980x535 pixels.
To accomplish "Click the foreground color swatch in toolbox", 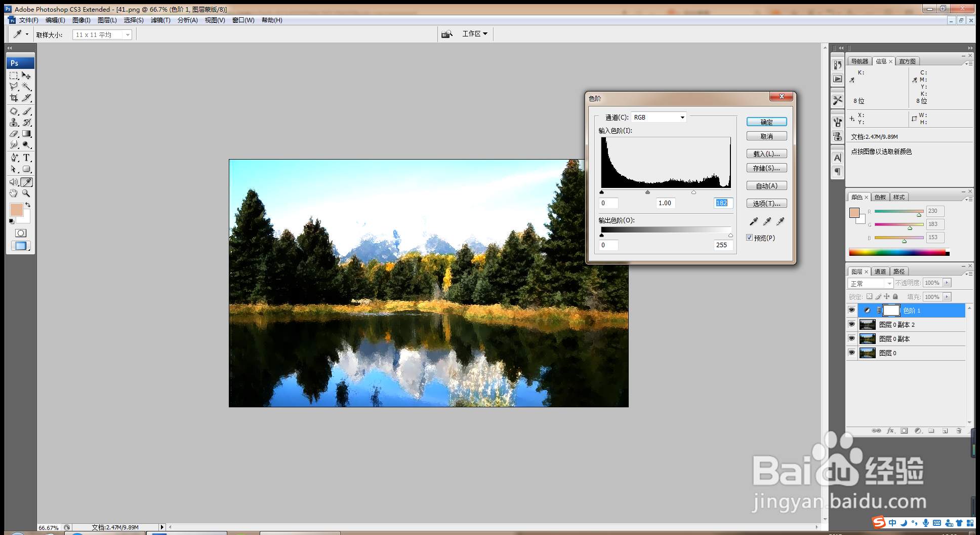I will click(x=16, y=210).
